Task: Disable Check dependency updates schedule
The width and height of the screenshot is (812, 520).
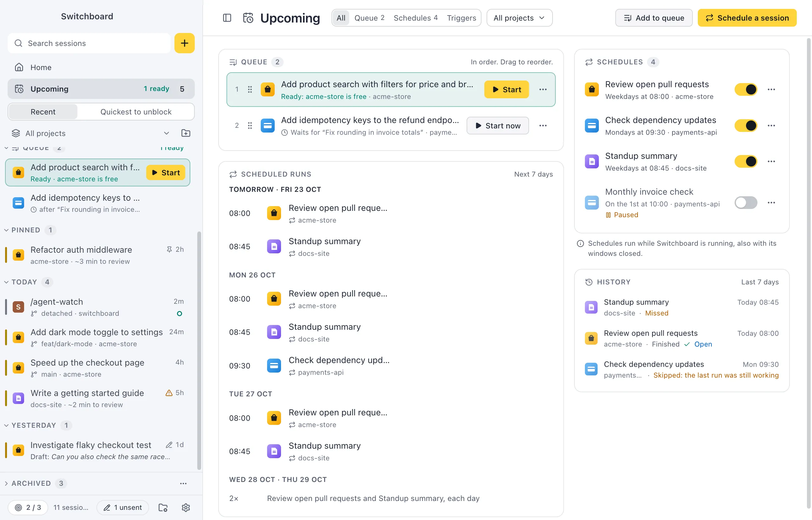Action: (746, 126)
